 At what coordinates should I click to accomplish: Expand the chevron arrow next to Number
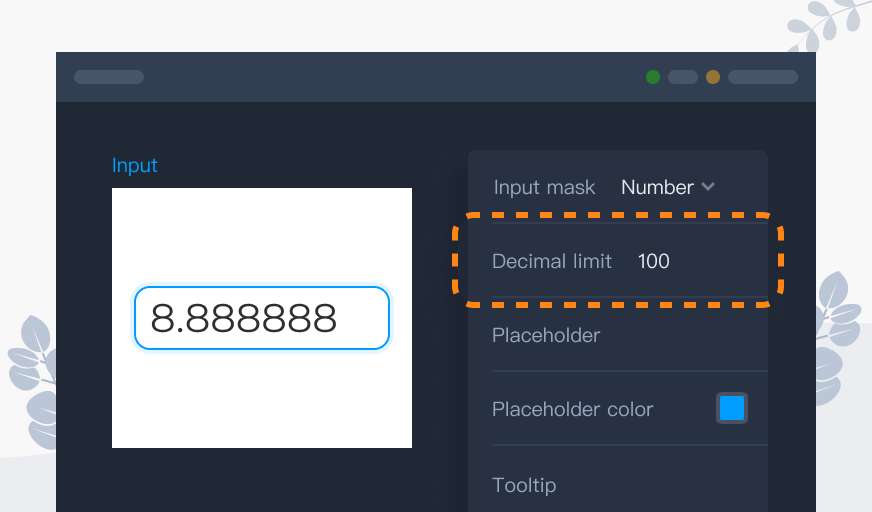[708, 187]
